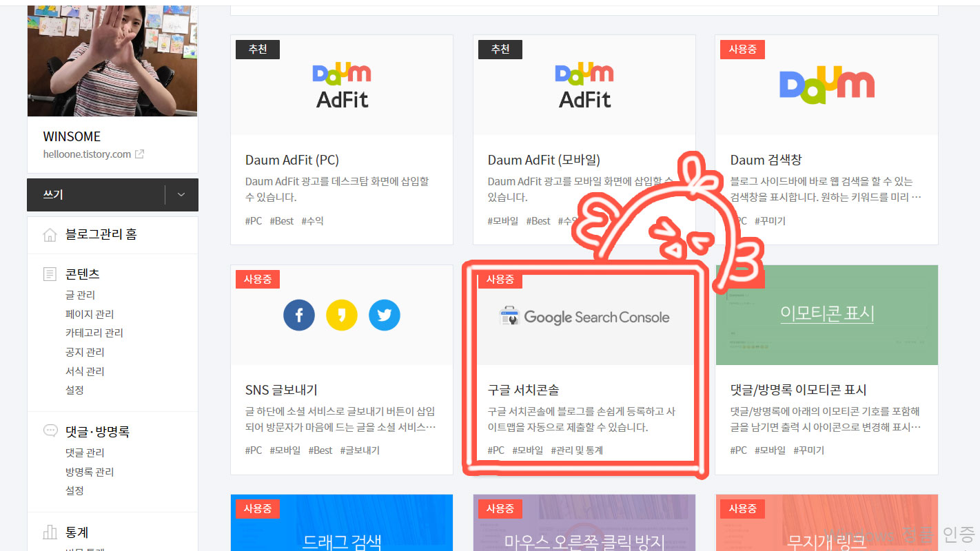Click the 통계 section heading
This screenshot has height=551, width=980.
[x=76, y=532]
